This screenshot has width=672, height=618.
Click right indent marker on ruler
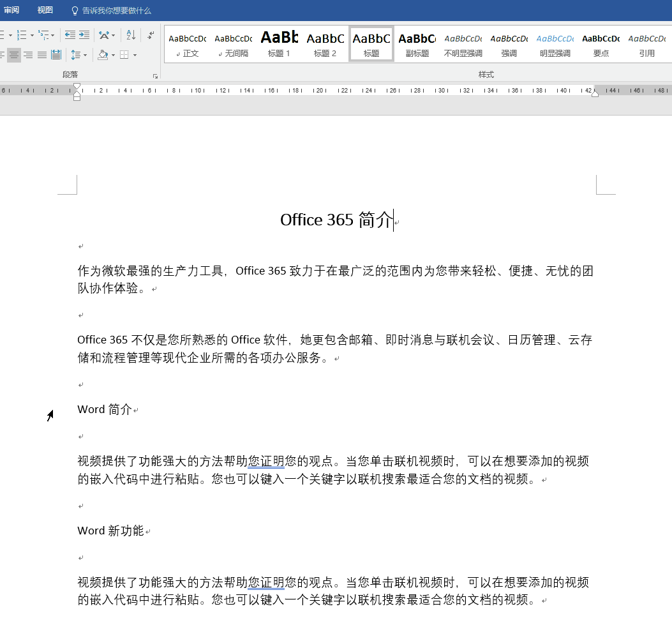coord(595,93)
